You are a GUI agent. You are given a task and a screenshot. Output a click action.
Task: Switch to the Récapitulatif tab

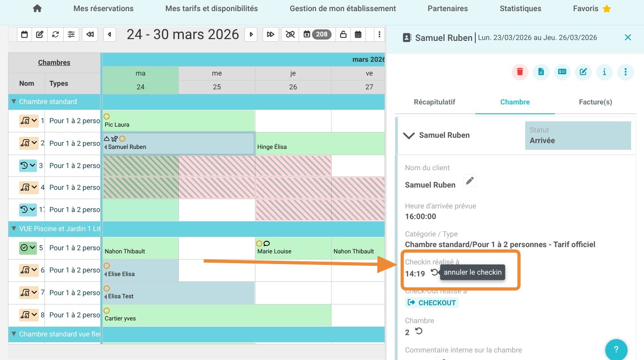[x=434, y=102]
